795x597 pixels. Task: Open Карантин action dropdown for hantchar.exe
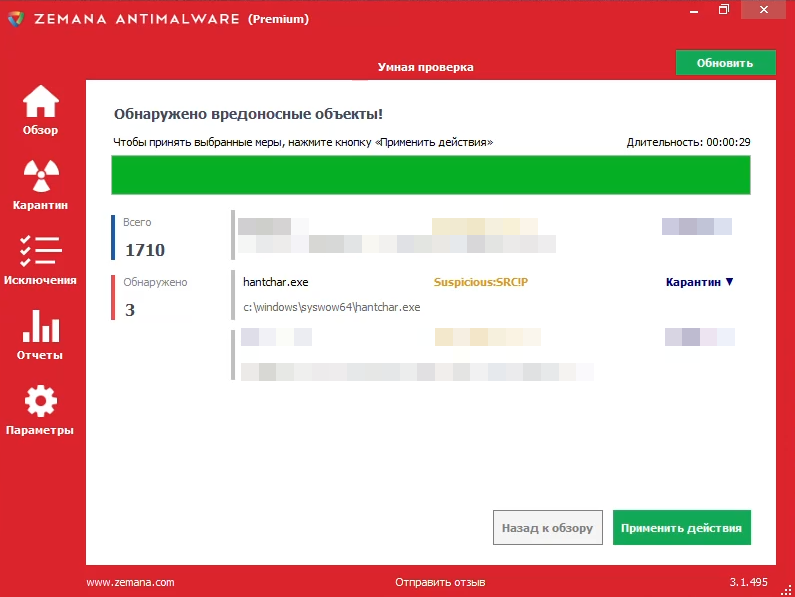(x=700, y=282)
